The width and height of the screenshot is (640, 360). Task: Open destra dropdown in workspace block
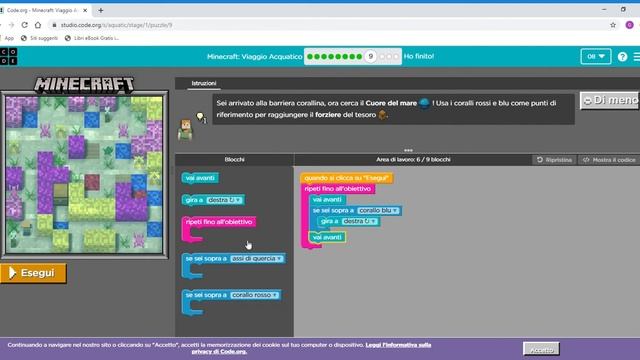pos(360,221)
